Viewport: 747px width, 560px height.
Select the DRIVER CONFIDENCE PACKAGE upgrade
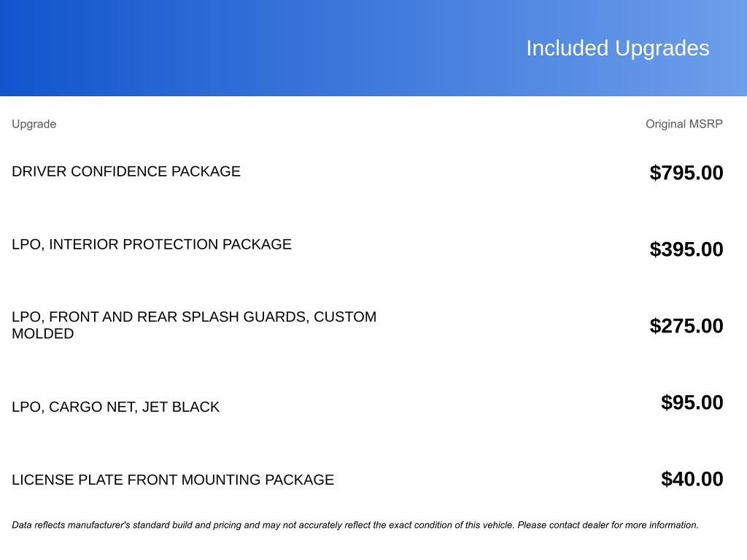coord(125,171)
